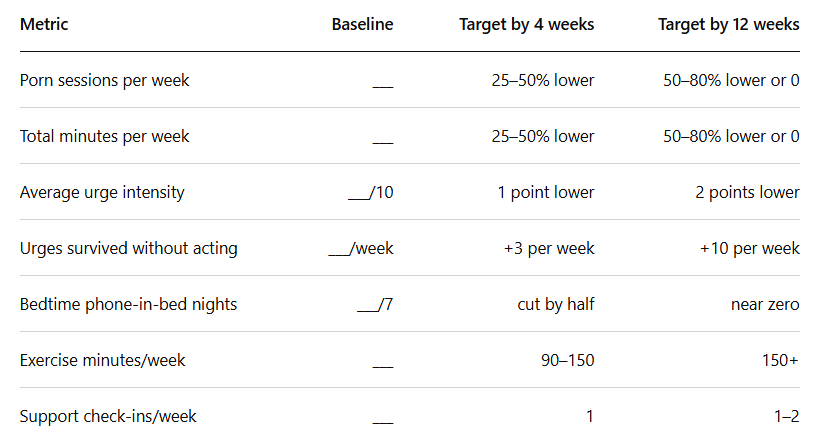Click the Target by 12 weeks header
836x447 pixels.
coord(729,25)
